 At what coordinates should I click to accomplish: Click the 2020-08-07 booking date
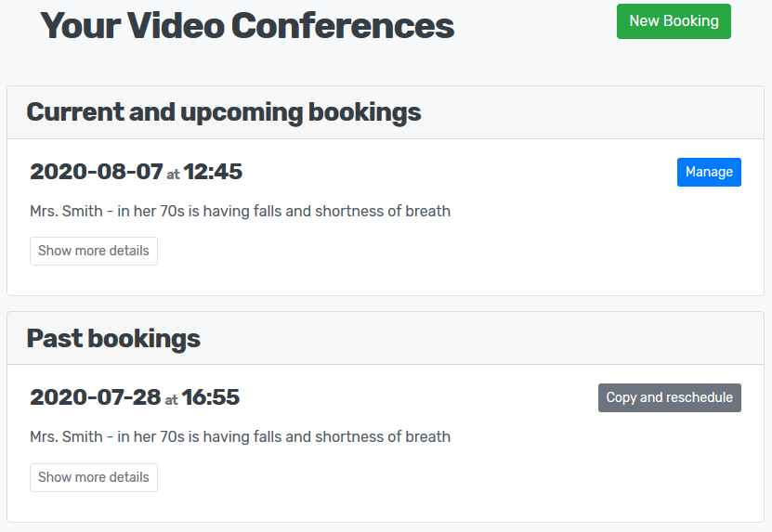(x=97, y=172)
